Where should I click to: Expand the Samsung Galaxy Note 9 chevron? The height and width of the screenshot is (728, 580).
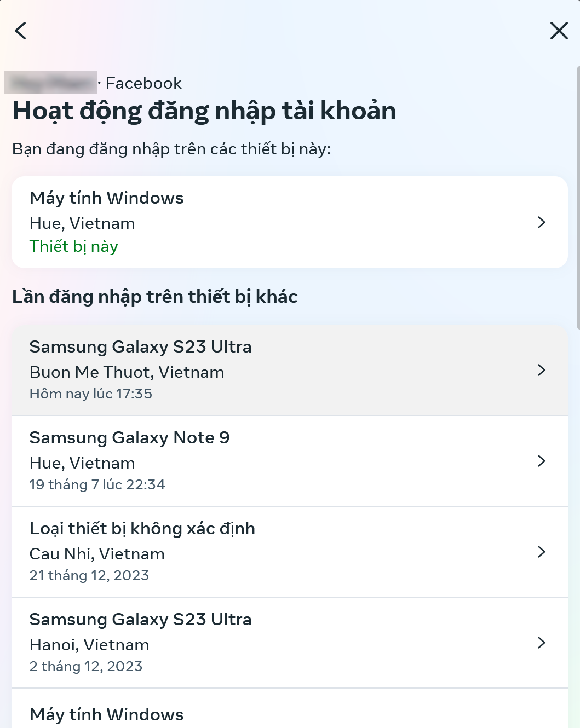[x=541, y=461]
